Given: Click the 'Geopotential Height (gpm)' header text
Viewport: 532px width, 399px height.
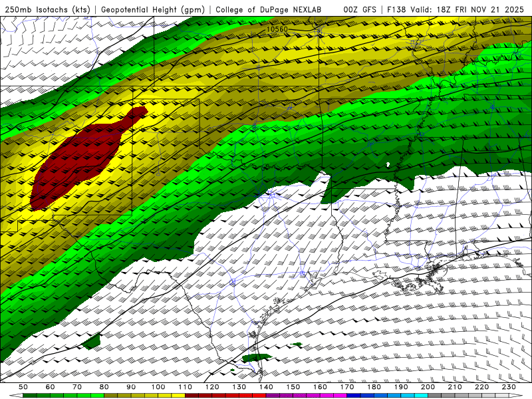Looking at the screenshot, I should tap(153, 9).
